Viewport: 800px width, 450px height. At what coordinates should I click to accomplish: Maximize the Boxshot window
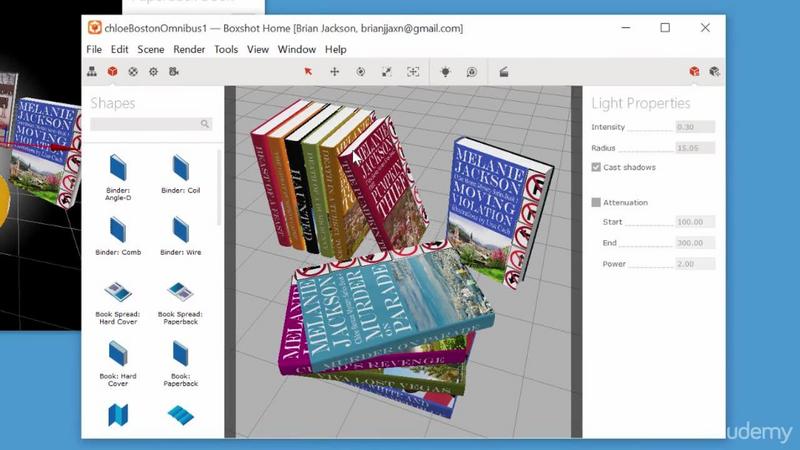pyautogui.click(x=665, y=28)
